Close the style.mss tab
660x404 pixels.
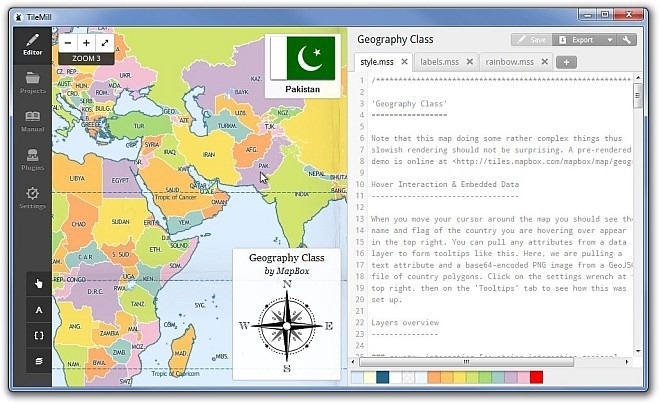point(404,62)
